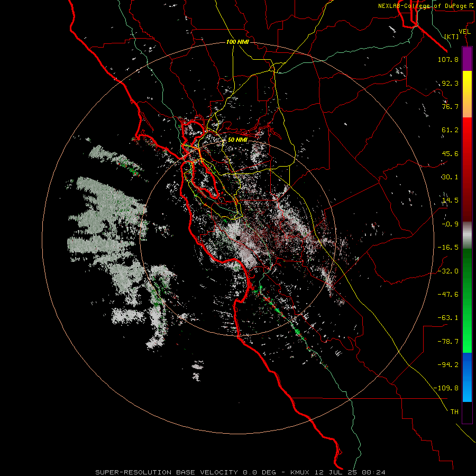Pick the blue segment of the color bar
476x476 pixels.
(x=467, y=377)
